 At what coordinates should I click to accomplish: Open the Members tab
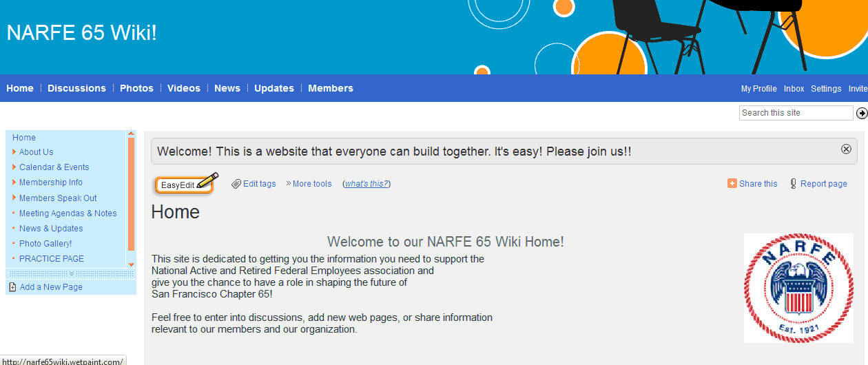331,88
